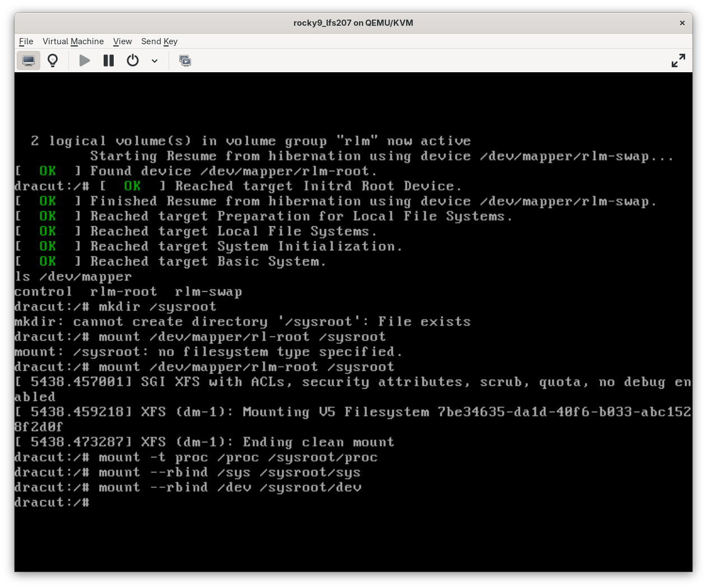
Task: Expand the shutdown options dropdown arrow
Action: coord(155,60)
